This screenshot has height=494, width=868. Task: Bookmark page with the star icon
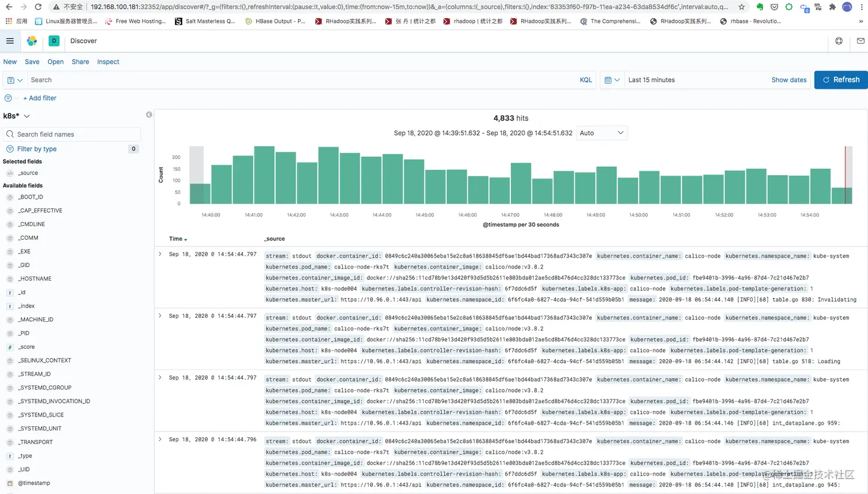pos(742,7)
